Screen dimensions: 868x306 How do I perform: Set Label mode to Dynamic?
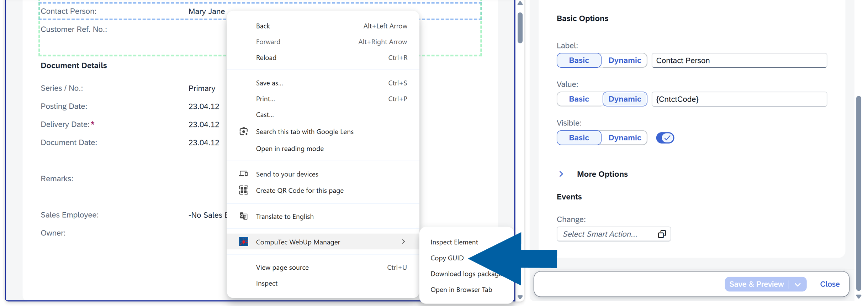tap(624, 60)
